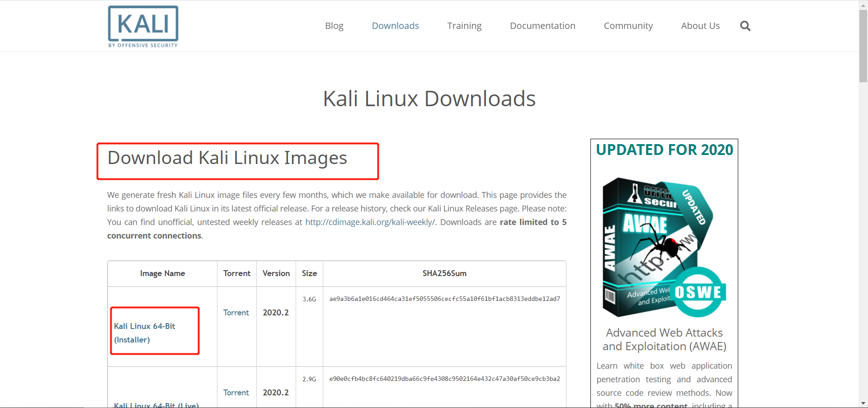The height and width of the screenshot is (408, 868).
Task: Click the AWAE course box image
Action: pyautogui.click(x=664, y=247)
